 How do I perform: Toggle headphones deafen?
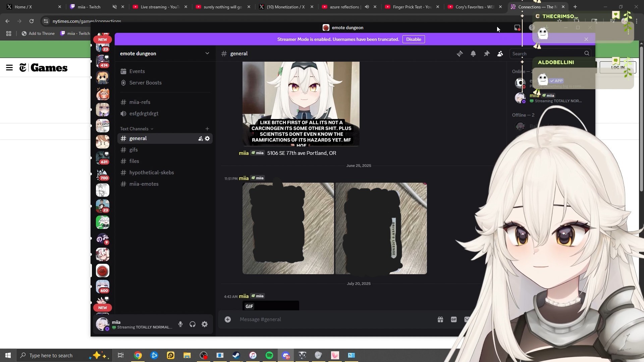pyautogui.click(x=193, y=324)
